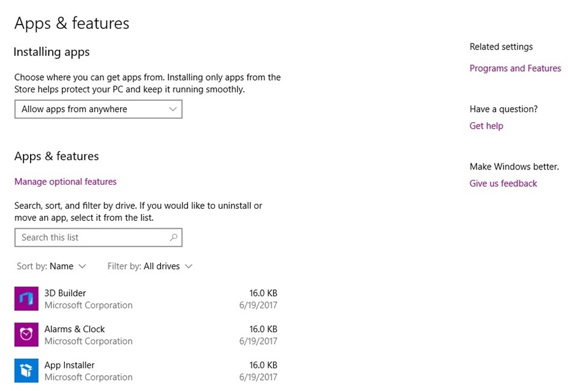Screen dimensions: 588x391
Task: Click the Alarms & Clock install date
Action: [258, 341]
